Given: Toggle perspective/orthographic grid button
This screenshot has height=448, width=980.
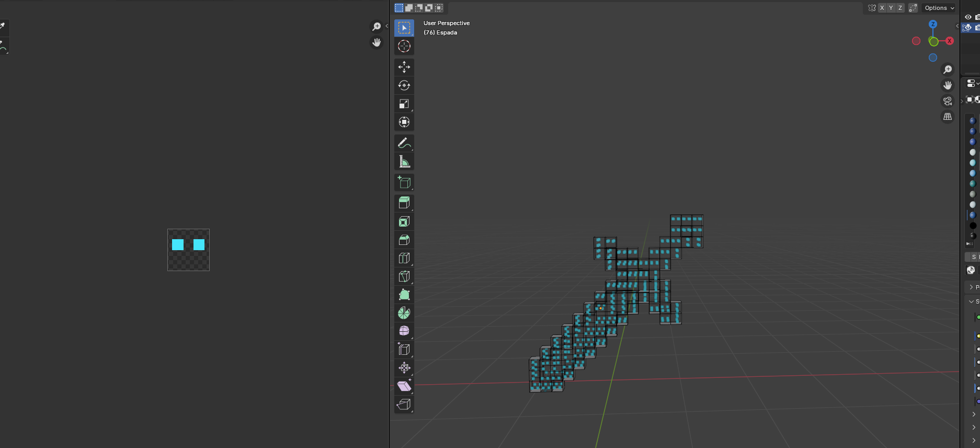Looking at the screenshot, I should tap(948, 117).
